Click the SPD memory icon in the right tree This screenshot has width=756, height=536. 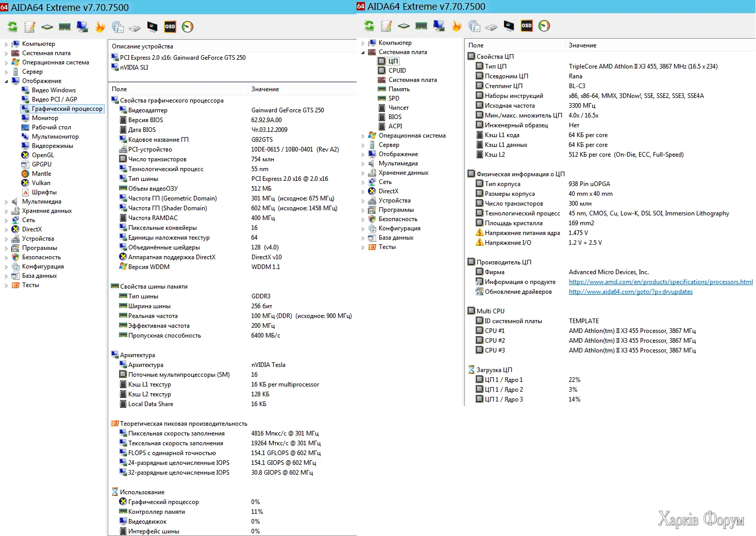coord(382,98)
